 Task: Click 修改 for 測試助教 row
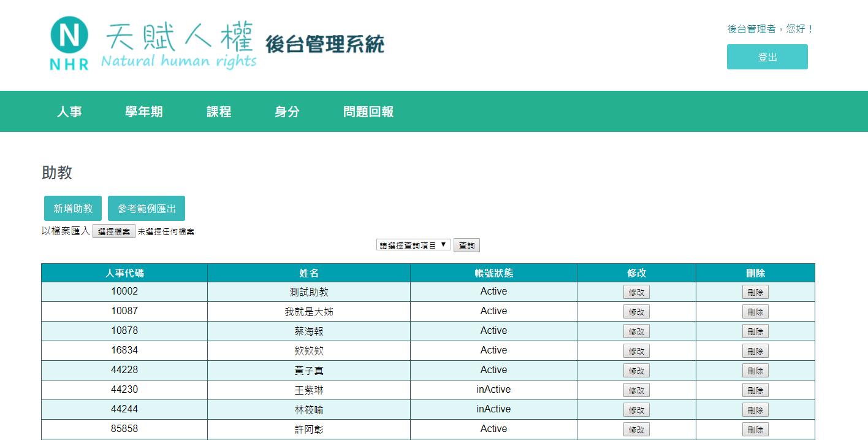636,292
